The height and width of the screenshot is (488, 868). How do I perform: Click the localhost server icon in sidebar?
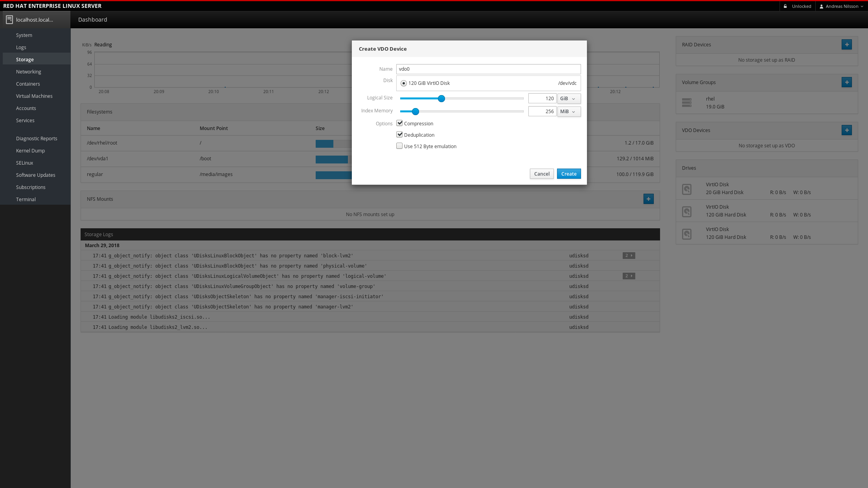[x=9, y=20]
